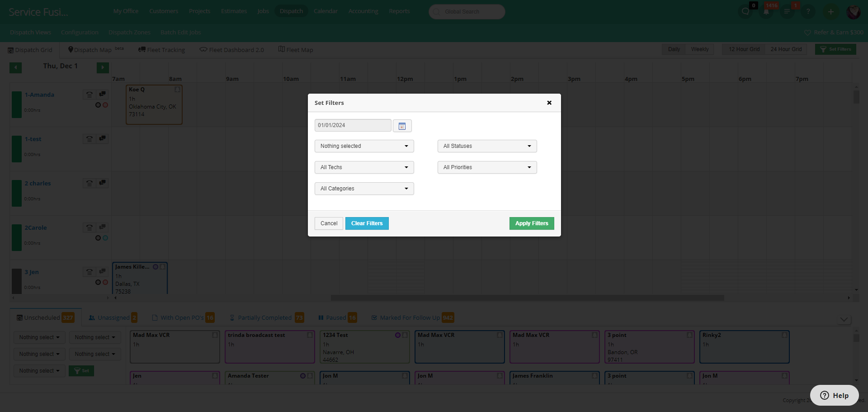Select the Daily view toggle

pos(674,49)
